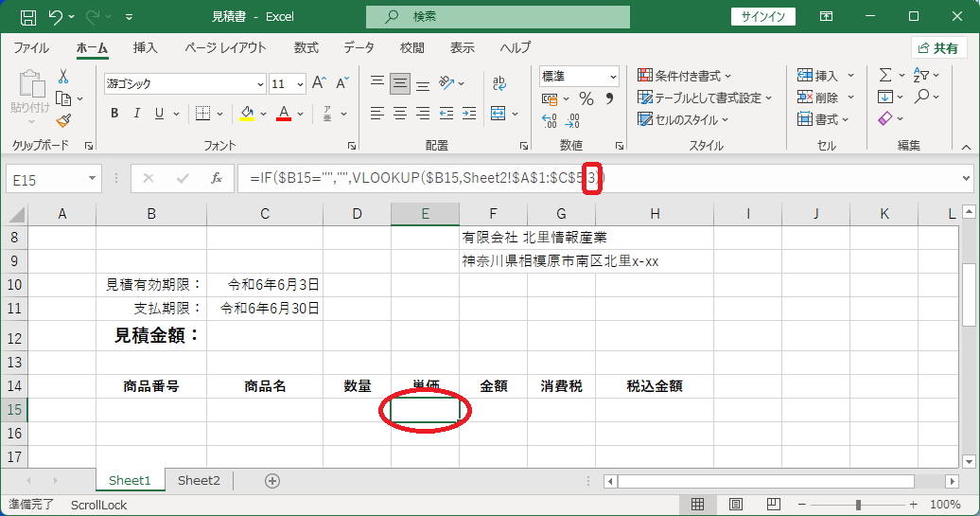Open the font size dropdown
Image resolution: width=980 pixels, height=516 pixels.
pos(300,84)
